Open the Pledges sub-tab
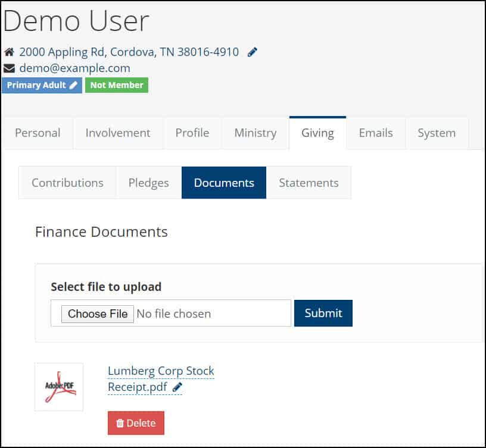Screen dimensions: 486x448 [149, 183]
